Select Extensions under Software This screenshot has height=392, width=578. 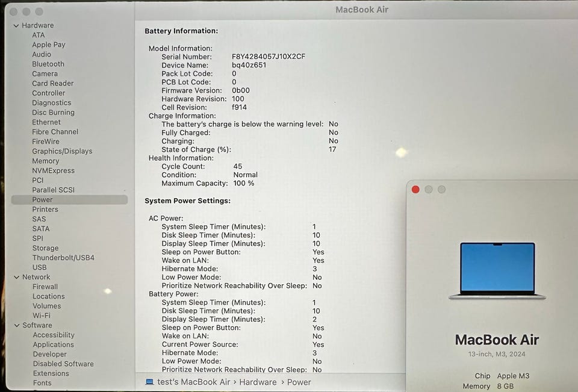[x=51, y=373]
